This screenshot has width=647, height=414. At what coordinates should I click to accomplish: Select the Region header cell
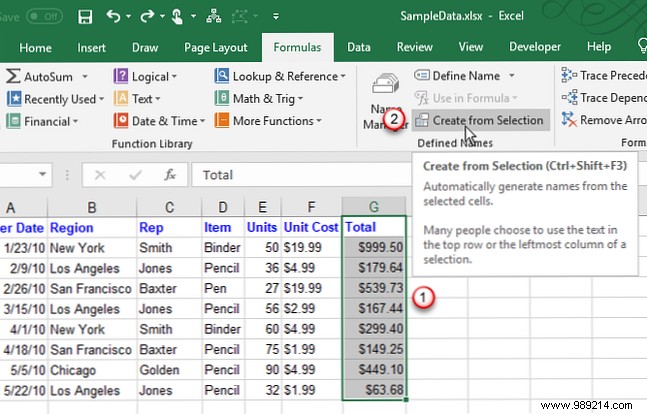pyautogui.click(x=92, y=227)
